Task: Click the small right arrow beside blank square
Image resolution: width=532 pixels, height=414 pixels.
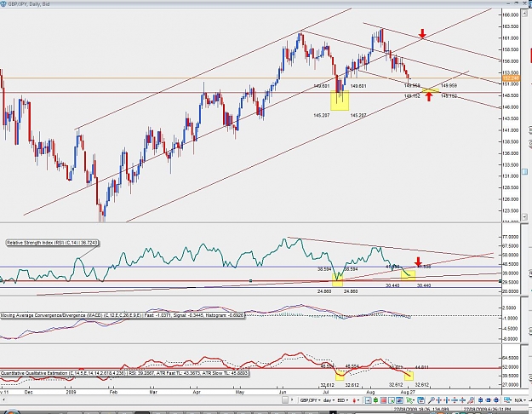Action: pos(292,400)
